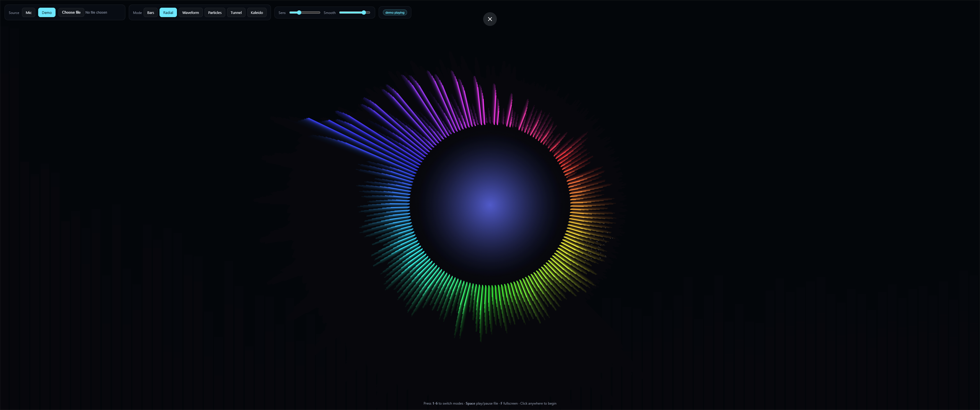Switch to Tunnel visualizer mode

click(x=236, y=13)
